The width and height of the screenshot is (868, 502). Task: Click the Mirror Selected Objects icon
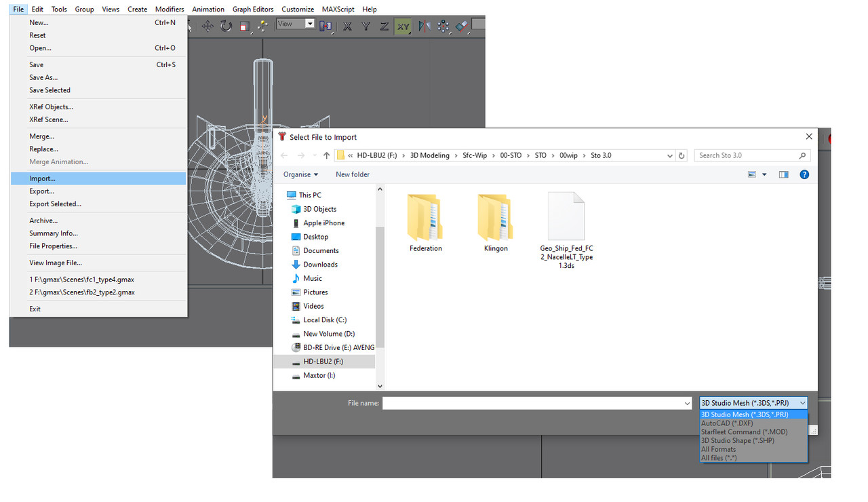[x=425, y=26]
